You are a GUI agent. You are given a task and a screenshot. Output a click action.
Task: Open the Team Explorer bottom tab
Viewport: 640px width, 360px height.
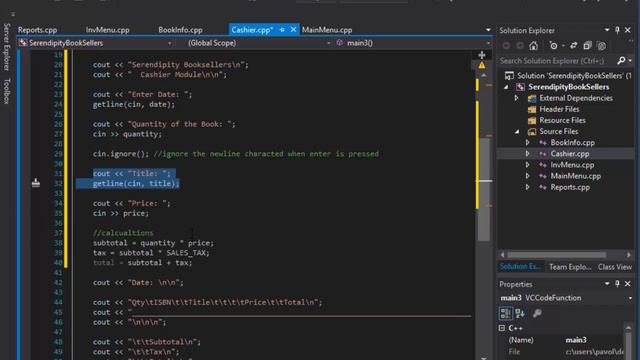(x=570, y=267)
